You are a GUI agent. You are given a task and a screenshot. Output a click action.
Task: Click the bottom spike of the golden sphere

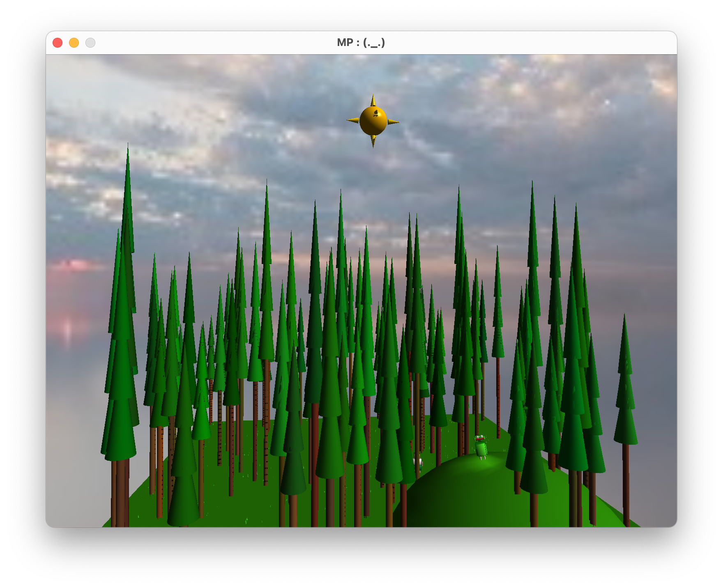[x=373, y=141]
